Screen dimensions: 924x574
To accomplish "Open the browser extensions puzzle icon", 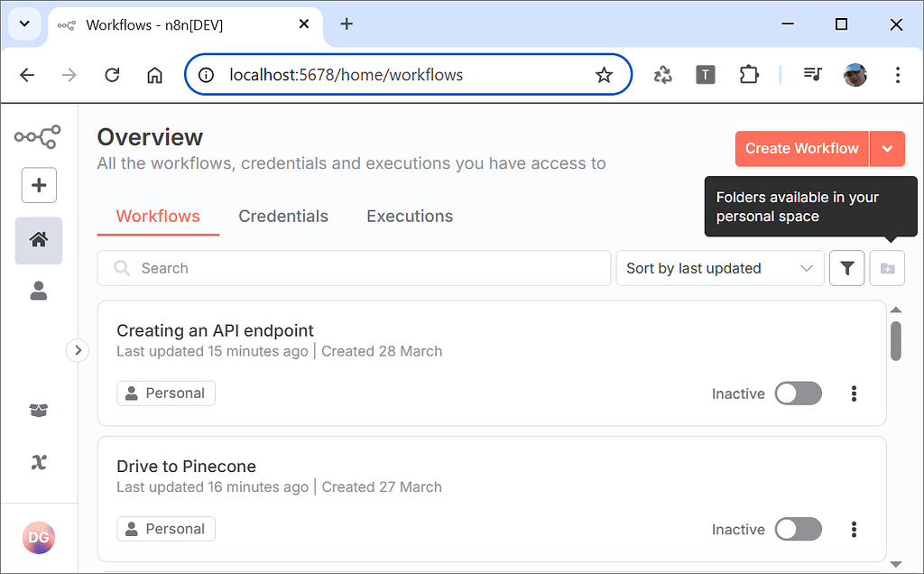I will [748, 75].
